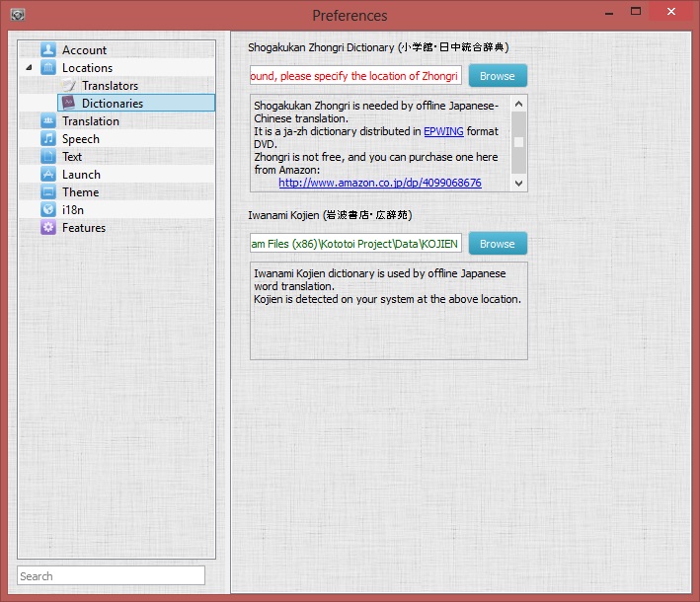Click the Translators paper-and-pen icon
The width and height of the screenshot is (700, 602).
tap(68, 85)
